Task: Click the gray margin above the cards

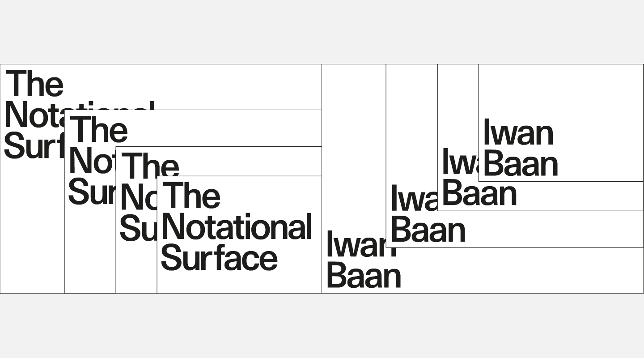Action: coord(322,31)
